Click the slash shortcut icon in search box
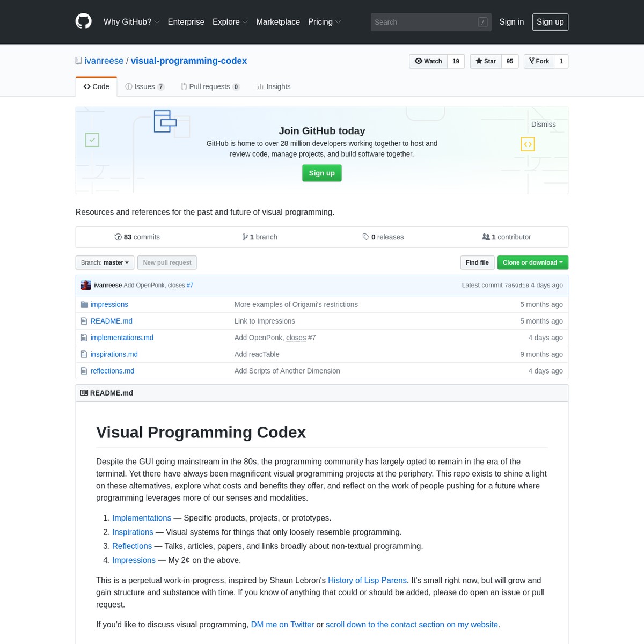The image size is (644, 644). [x=482, y=22]
